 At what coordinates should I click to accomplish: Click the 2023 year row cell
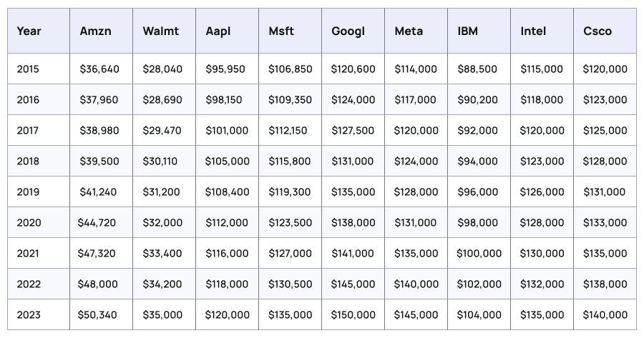(x=29, y=315)
